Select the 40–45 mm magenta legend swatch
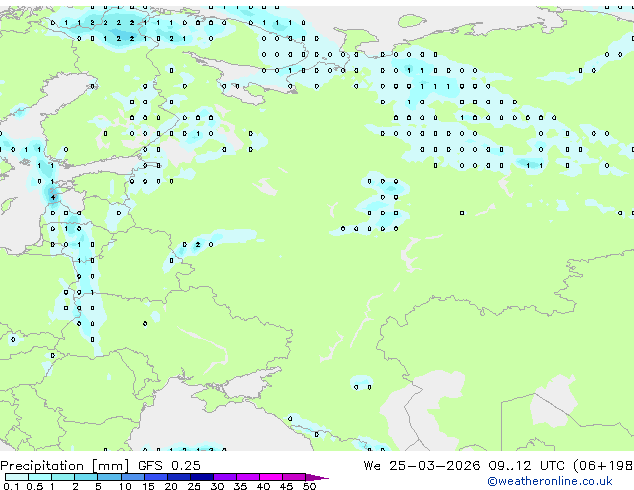 271,477
